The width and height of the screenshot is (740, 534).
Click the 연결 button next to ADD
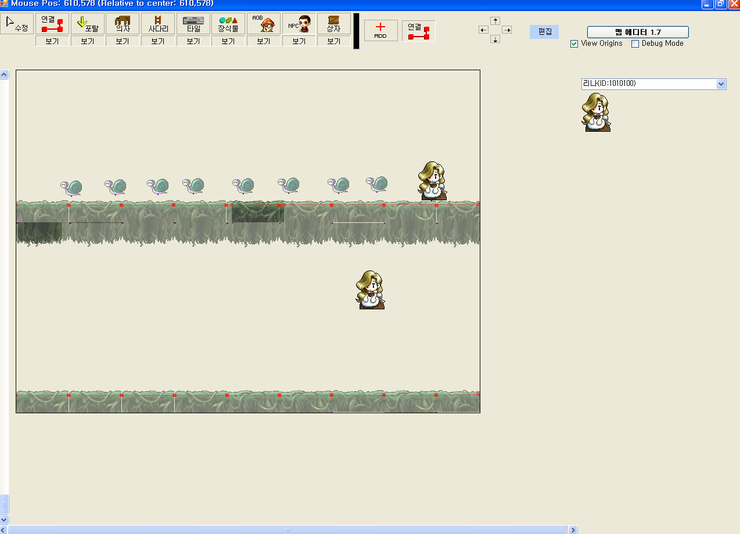[418, 30]
